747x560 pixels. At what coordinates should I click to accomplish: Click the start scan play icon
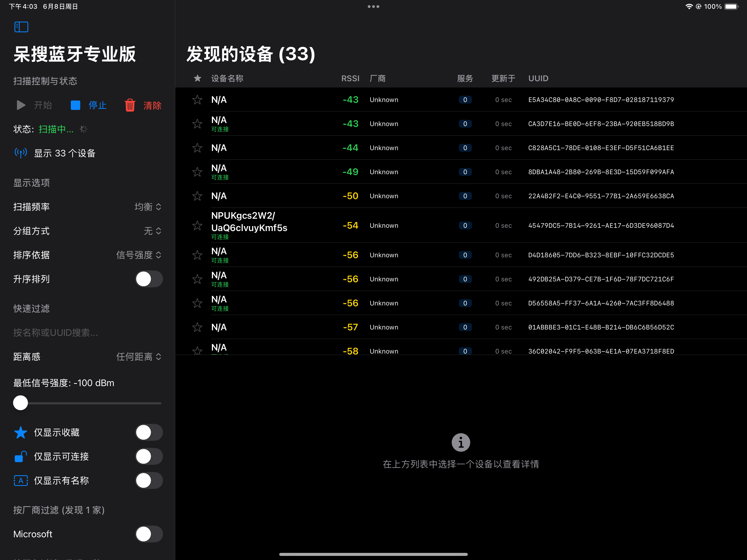[21, 105]
